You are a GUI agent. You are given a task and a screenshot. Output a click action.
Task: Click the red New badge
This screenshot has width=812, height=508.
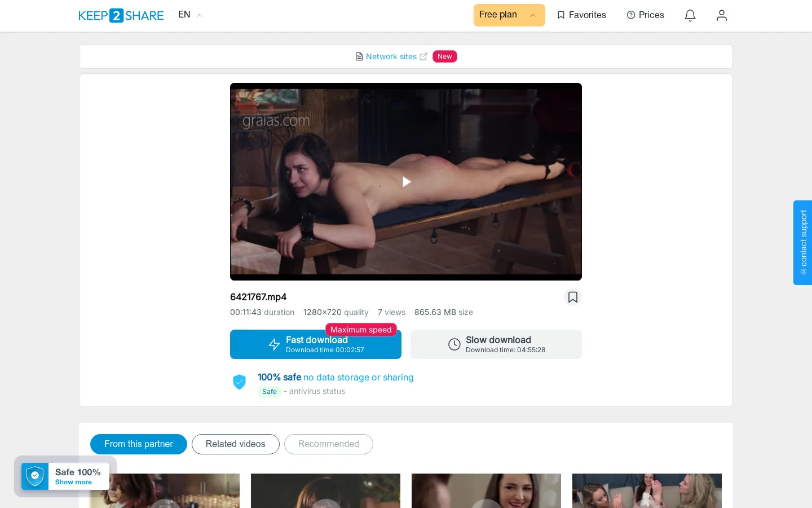click(445, 56)
